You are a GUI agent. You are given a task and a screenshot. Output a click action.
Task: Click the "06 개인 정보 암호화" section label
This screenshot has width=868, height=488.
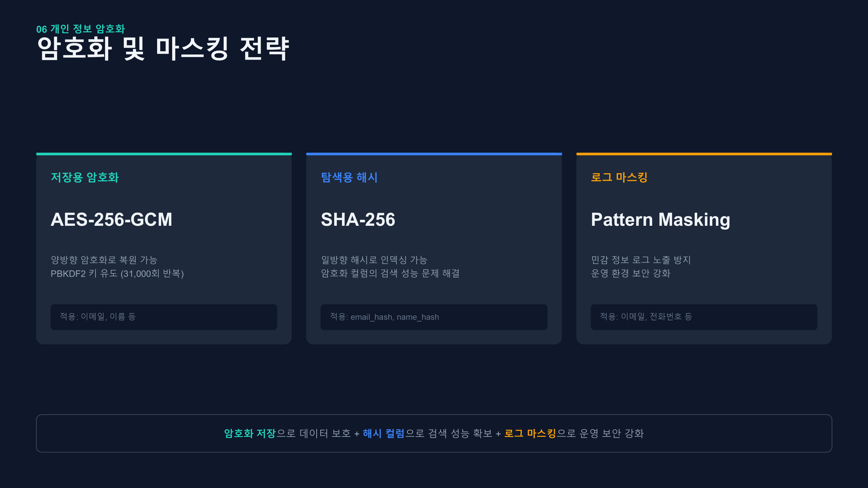coord(80,29)
